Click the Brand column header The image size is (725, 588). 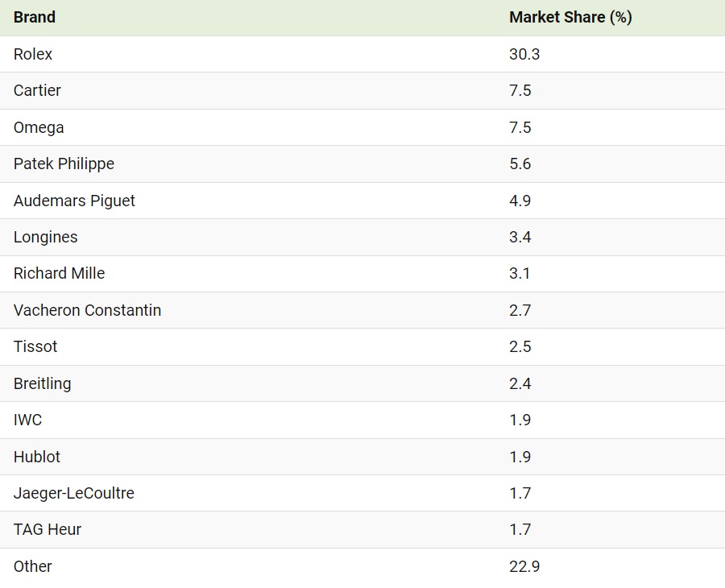pos(35,17)
